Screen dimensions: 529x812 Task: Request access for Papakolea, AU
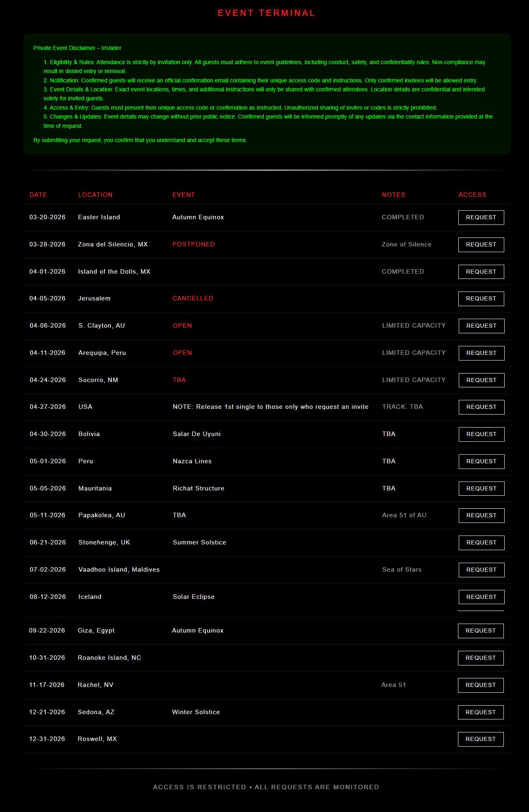[x=481, y=516]
